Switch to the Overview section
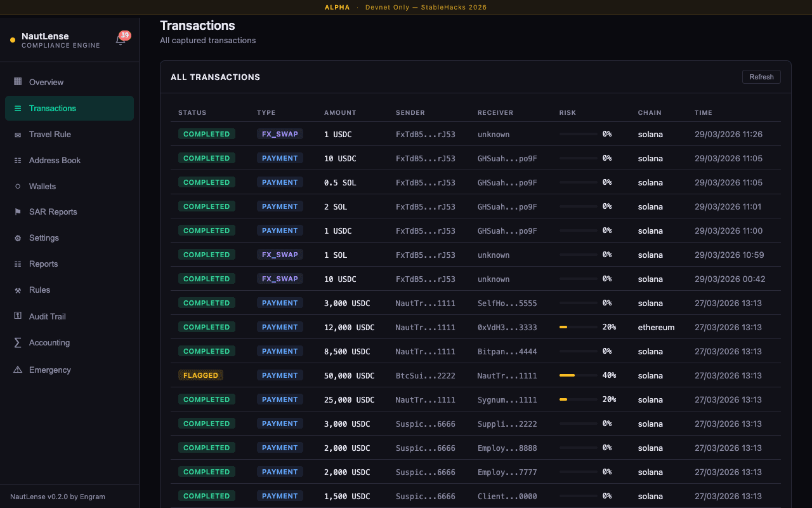812x508 pixels. [46, 82]
